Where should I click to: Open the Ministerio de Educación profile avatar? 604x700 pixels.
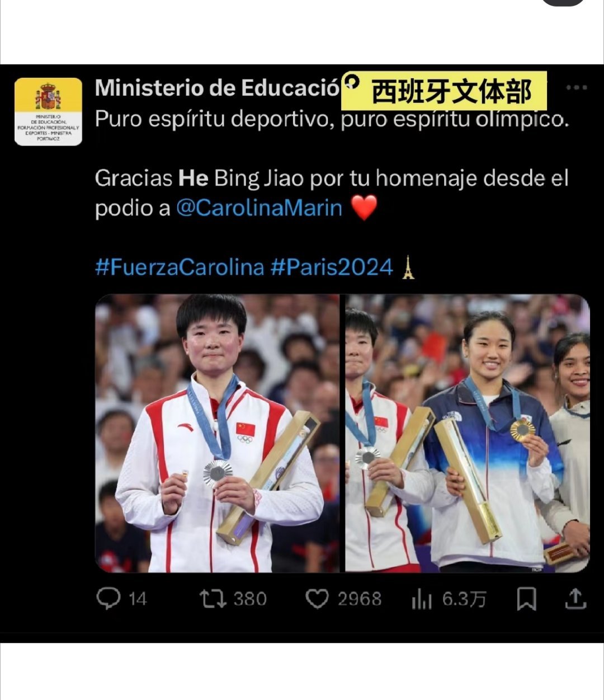[48, 111]
